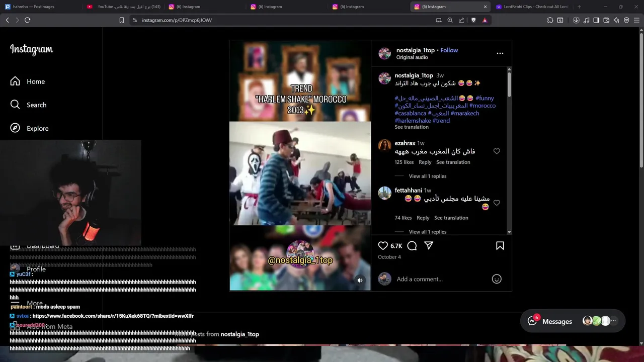The width and height of the screenshot is (644, 362).
Task: Open Brave Wallet icon
Action: click(x=606, y=20)
